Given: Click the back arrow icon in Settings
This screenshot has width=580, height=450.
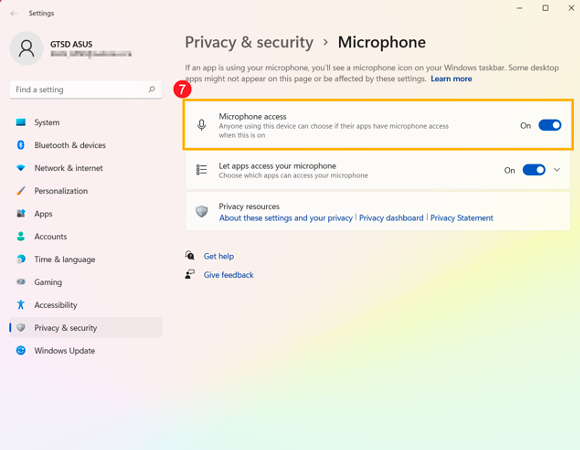Looking at the screenshot, I should [x=14, y=13].
